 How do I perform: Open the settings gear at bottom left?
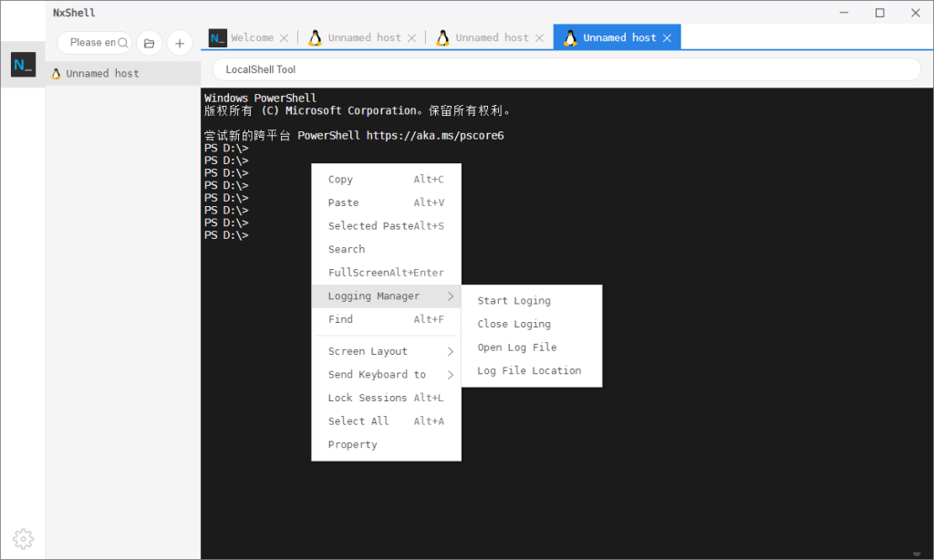click(23, 538)
